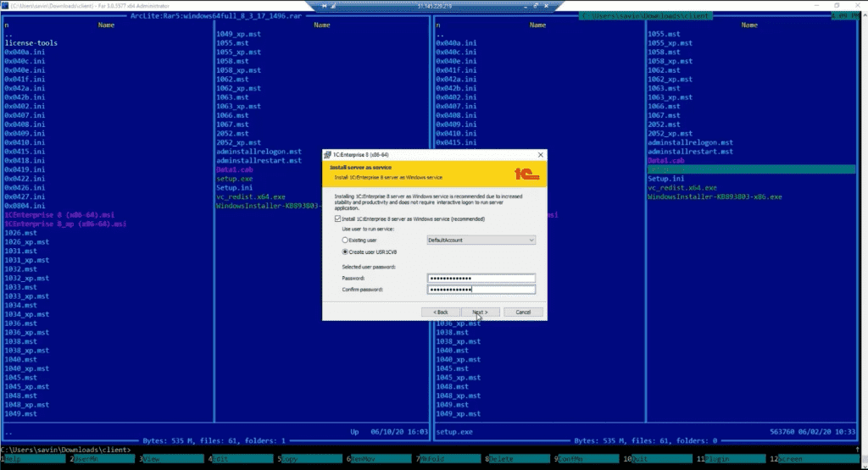Minimize the remote session from the connection bar
Image resolution: width=868 pixels, height=470 pixels.
(x=525, y=6)
